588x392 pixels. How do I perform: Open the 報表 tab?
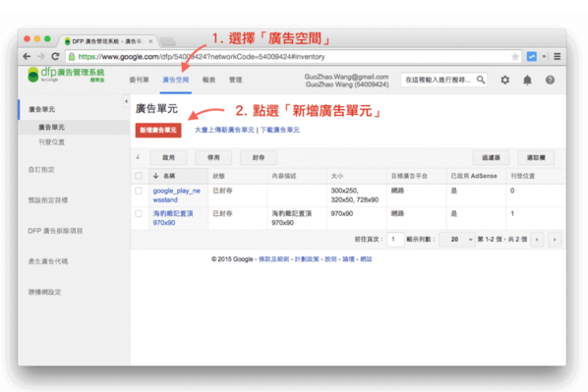(x=208, y=80)
